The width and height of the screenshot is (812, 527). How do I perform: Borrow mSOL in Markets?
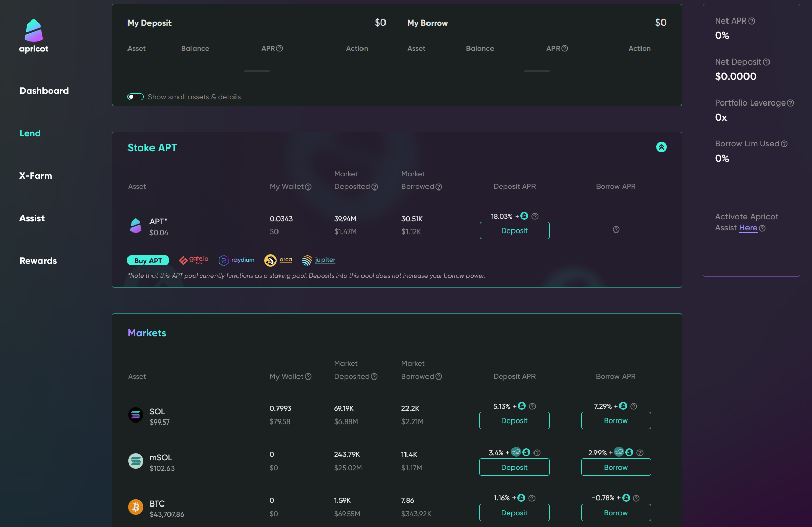pyautogui.click(x=616, y=467)
